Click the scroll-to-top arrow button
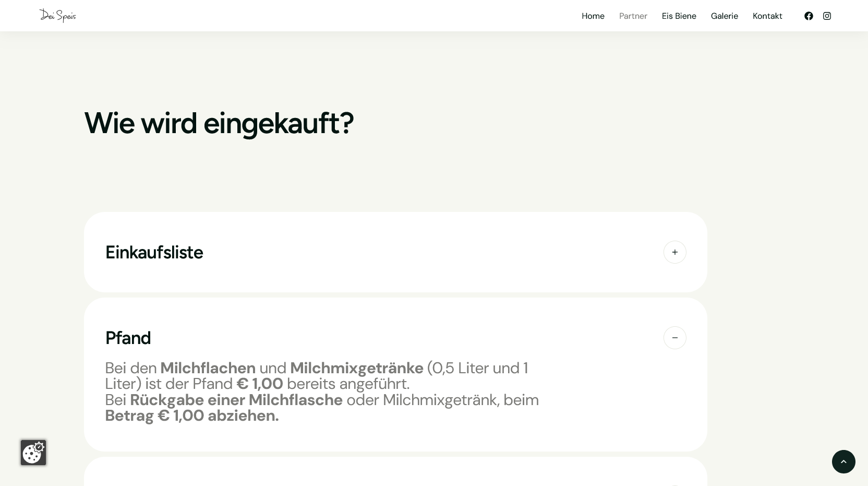 [843, 461]
